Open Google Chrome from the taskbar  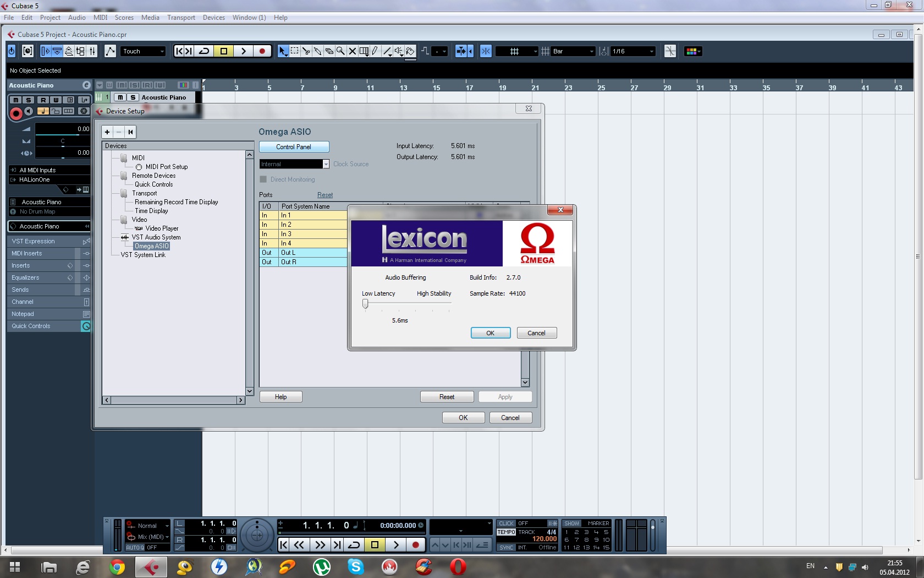pos(117,566)
